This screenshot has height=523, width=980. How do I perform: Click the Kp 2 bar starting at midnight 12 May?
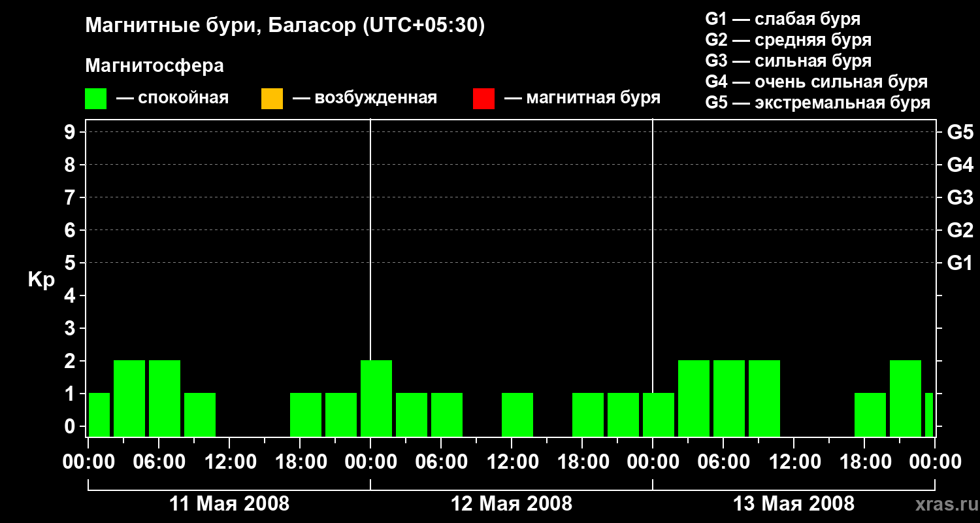tap(376, 398)
